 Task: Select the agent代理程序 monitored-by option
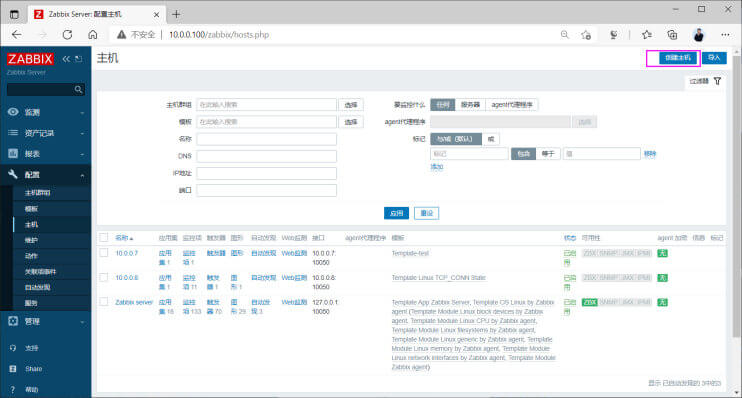pyautogui.click(x=512, y=105)
